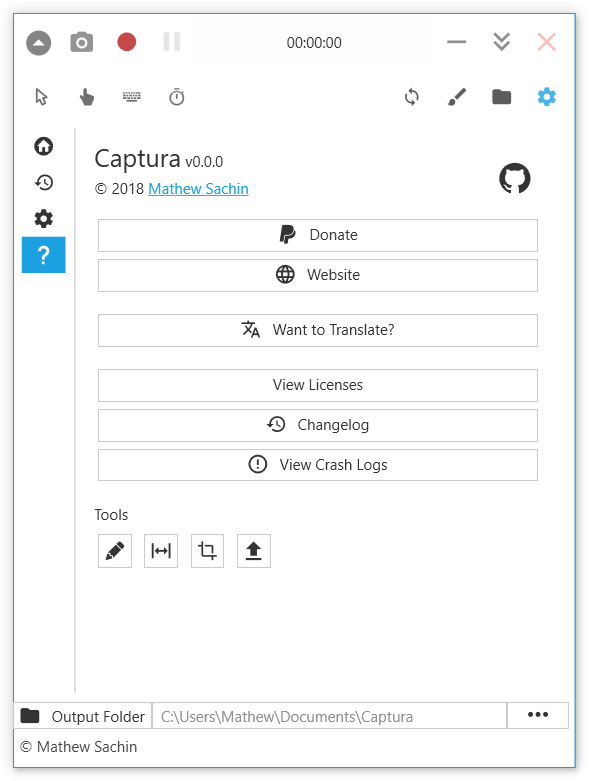Toggle keystrokes overlay keyboard icon
This screenshot has height=781, width=589.
pos(132,96)
